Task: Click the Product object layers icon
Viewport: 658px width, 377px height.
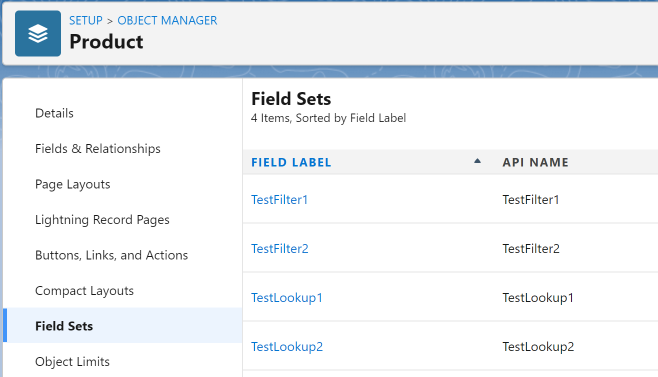Action: click(38, 34)
